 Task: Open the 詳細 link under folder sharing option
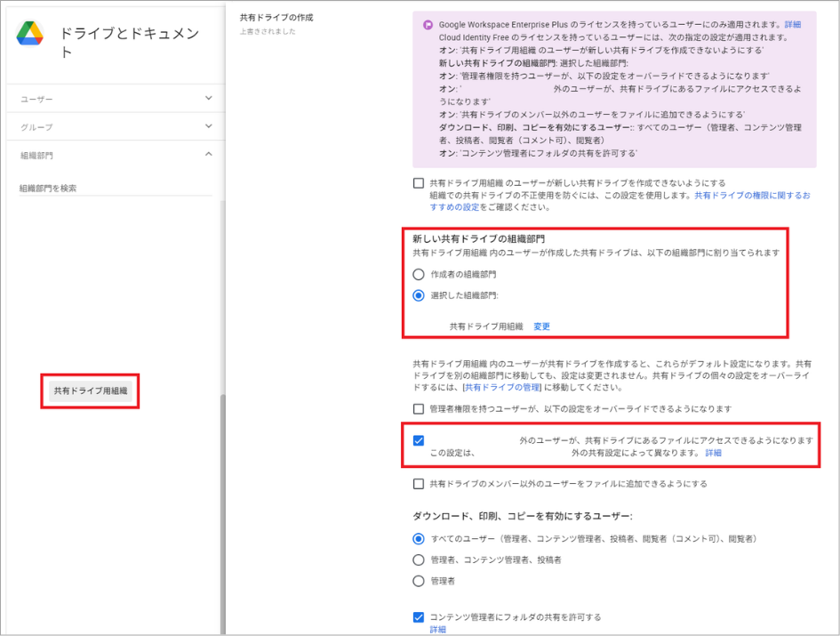[x=437, y=630]
